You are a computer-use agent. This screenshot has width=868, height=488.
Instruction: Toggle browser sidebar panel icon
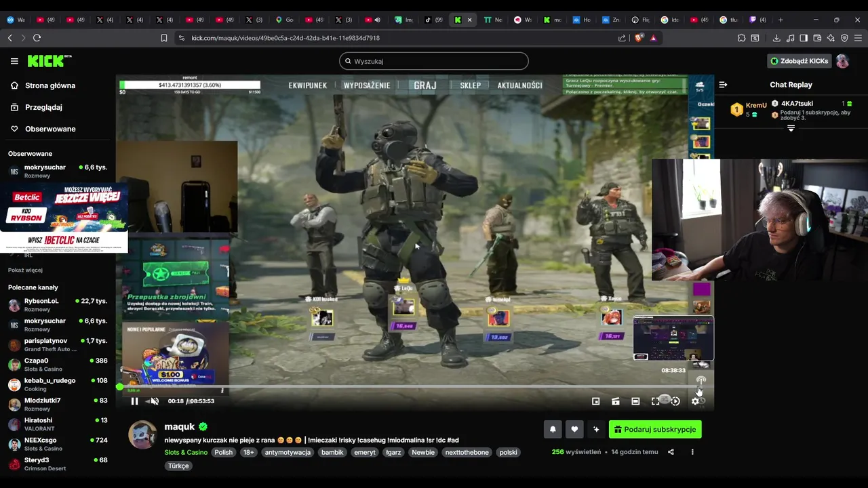[804, 38]
